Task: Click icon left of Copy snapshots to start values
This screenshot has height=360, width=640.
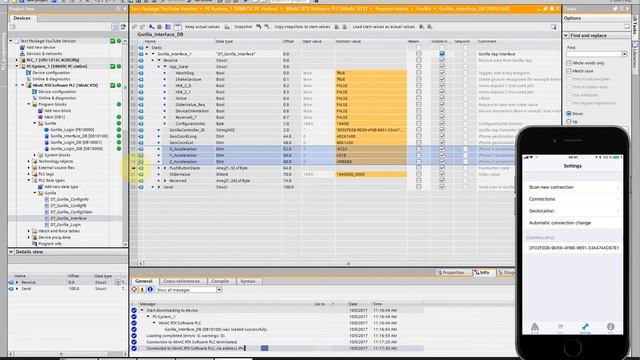Action: click(x=267, y=27)
